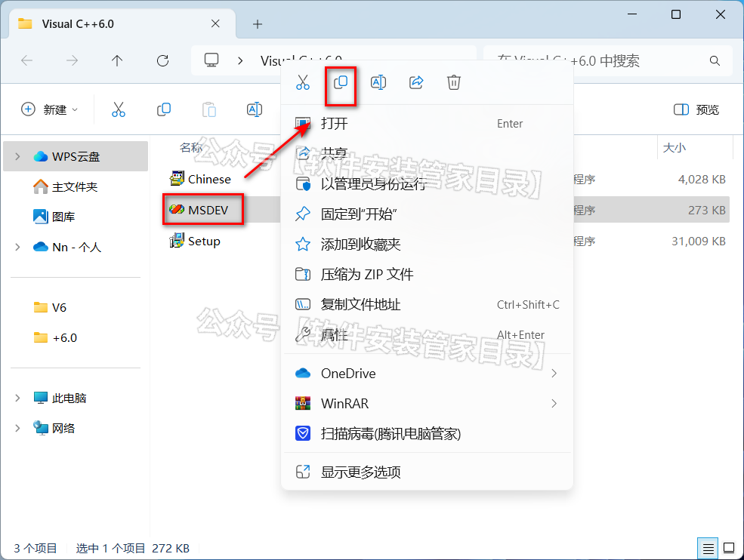Click the 4,028 KB size cell
Screen dimensions: 744x560
[701, 179]
